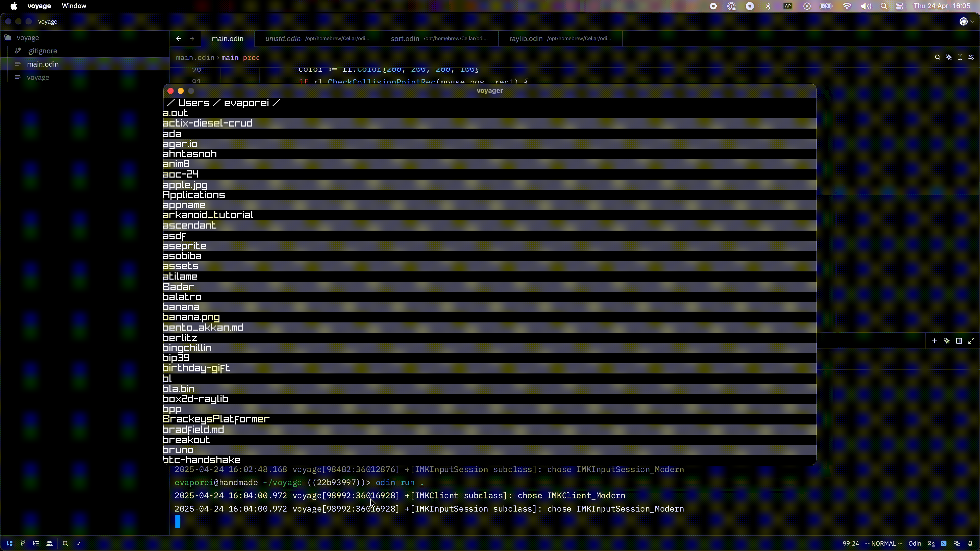Select main.odin in project panel

coord(84,64)
